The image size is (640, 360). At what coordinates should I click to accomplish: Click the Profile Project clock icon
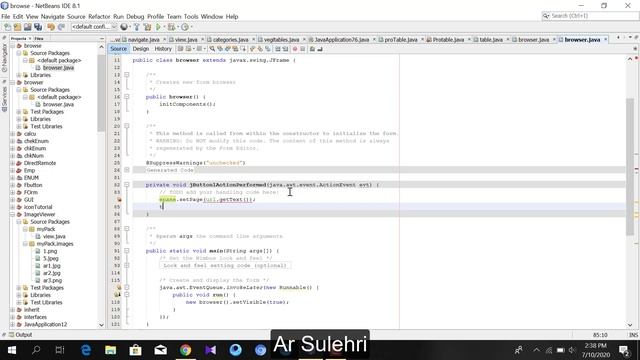[185, 27]
